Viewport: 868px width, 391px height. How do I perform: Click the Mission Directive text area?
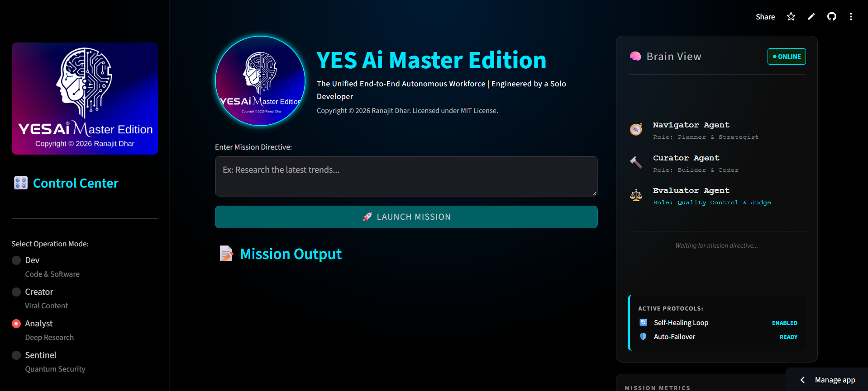(x=406, y=176)
